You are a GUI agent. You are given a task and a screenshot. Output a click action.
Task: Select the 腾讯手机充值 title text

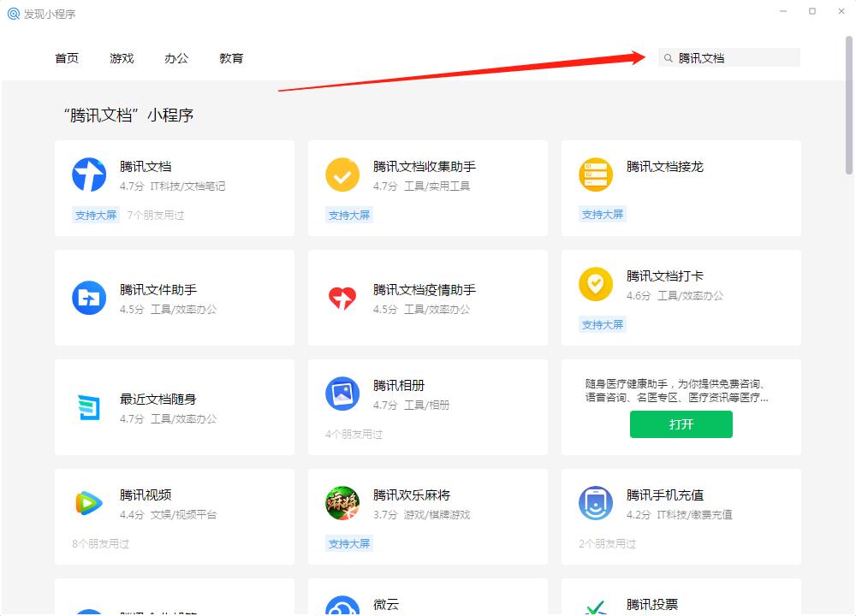[665, 495]
